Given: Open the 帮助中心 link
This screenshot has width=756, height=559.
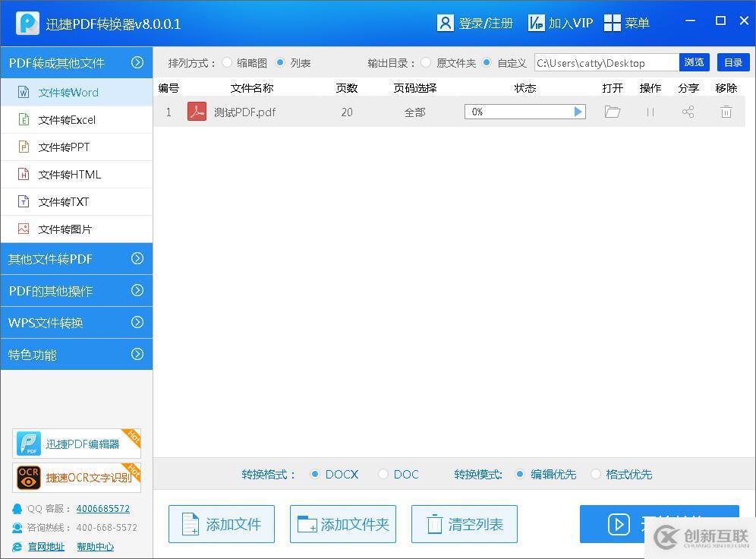Looking at the screenshot, I should click(x=96, y=546).
